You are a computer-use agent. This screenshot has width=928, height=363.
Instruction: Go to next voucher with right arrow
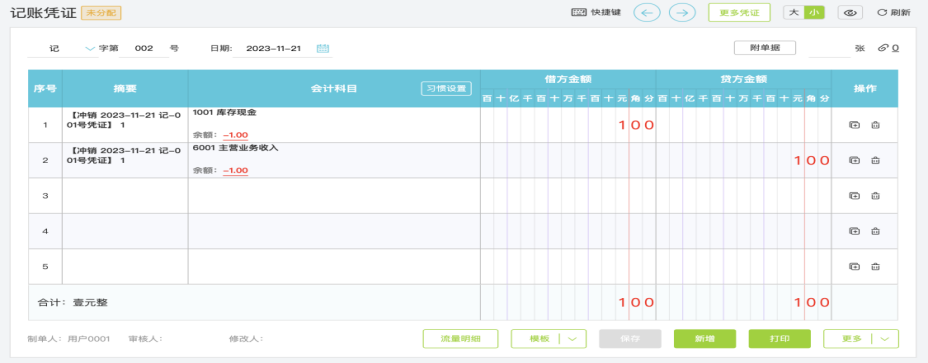point(682,12)
